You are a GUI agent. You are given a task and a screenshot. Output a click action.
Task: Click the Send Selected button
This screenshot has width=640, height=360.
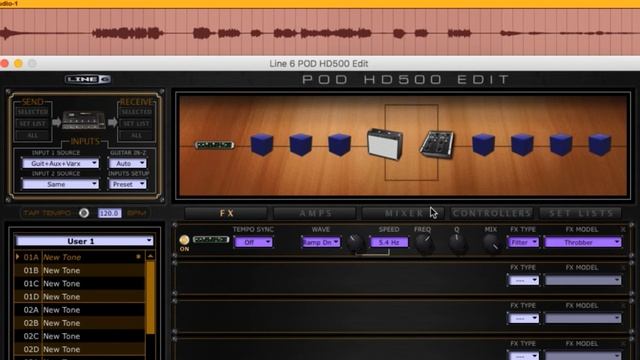pyautogui.click(x=33, y=111)
